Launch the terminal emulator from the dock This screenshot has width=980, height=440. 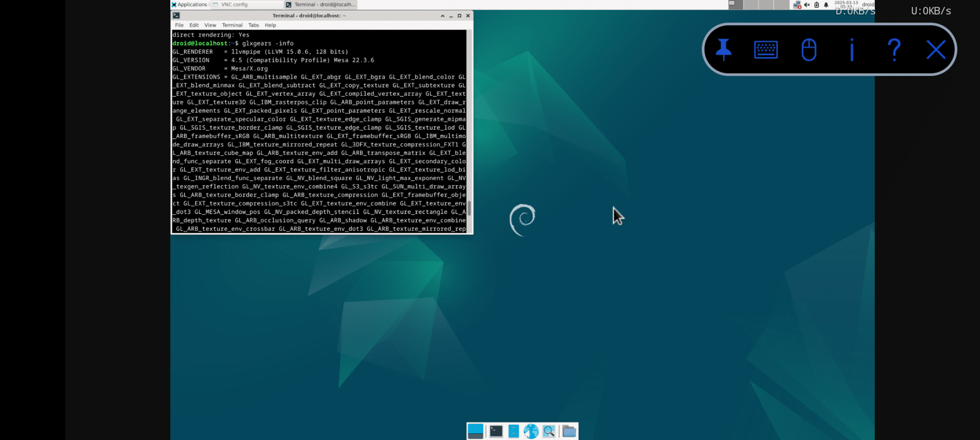coord(496,431)
